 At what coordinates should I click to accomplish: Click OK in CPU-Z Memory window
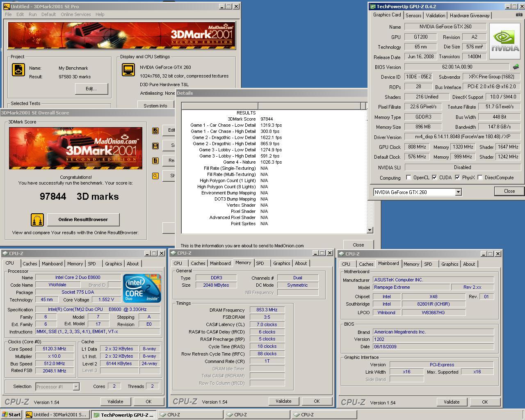(x=317, y=401)
